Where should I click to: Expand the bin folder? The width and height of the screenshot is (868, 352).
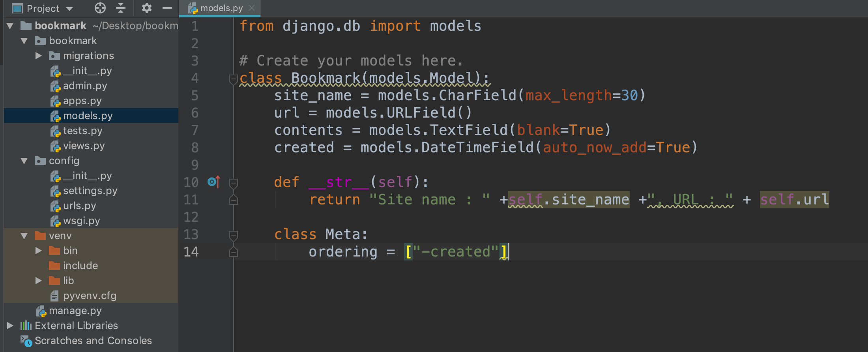click(x=39, y=251)
